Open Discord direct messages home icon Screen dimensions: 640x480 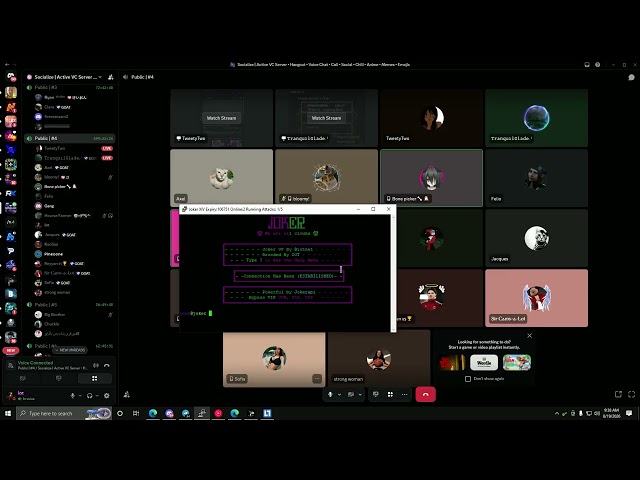pyautogui.click(x=11, y=76)
